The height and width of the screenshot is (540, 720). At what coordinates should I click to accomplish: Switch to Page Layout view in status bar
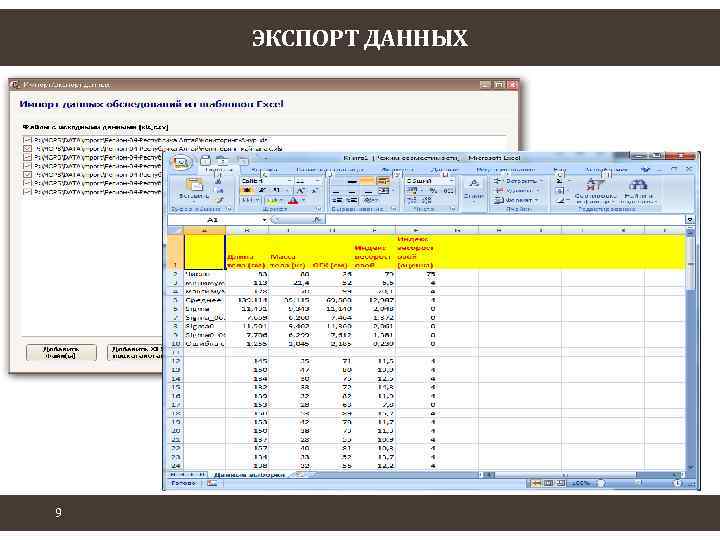point(548,483)
